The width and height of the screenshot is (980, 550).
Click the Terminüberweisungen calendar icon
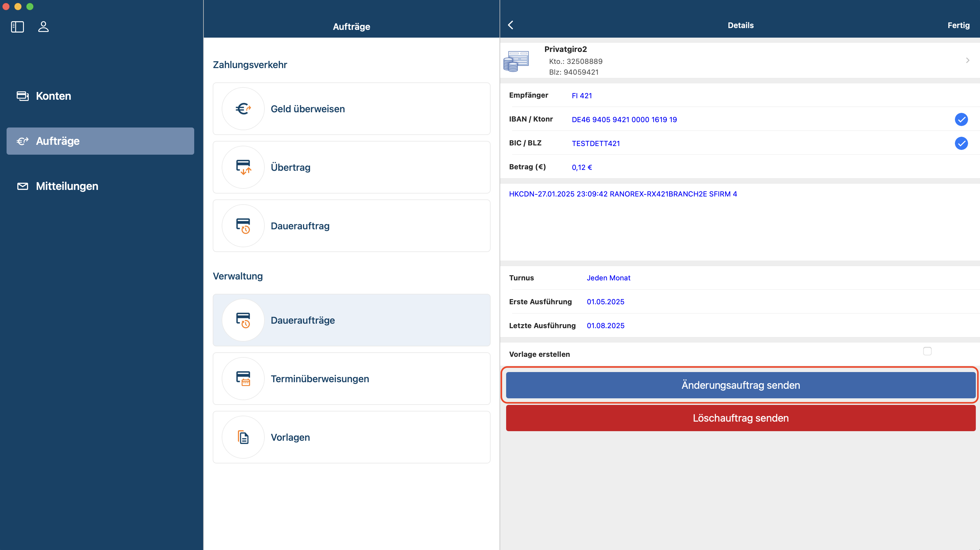243,379
